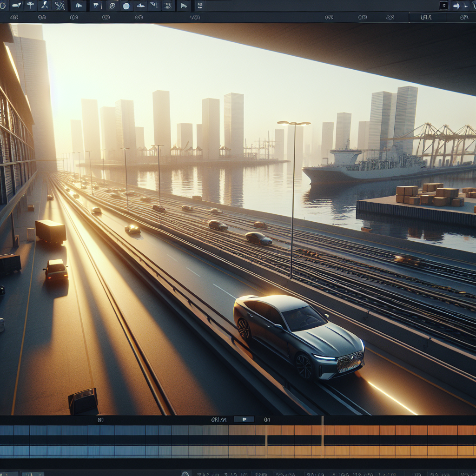Open the document icon in top toolbar
The image size is (476, 476).
point(200,6)
